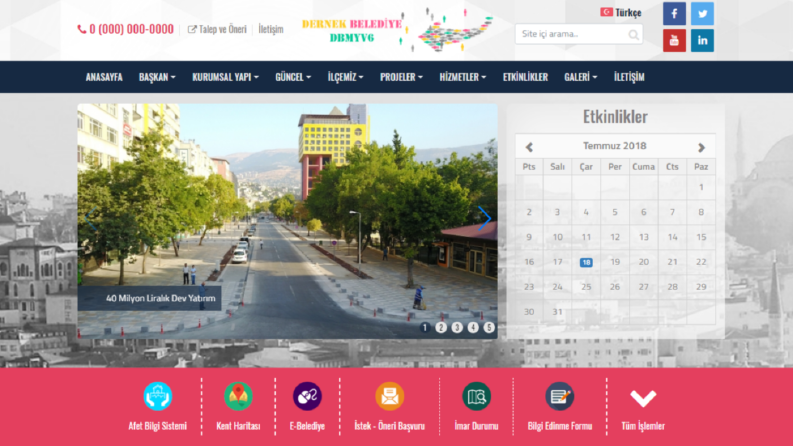
Task: Open İletişim in the navbar
Action: (x=629, y=77)
